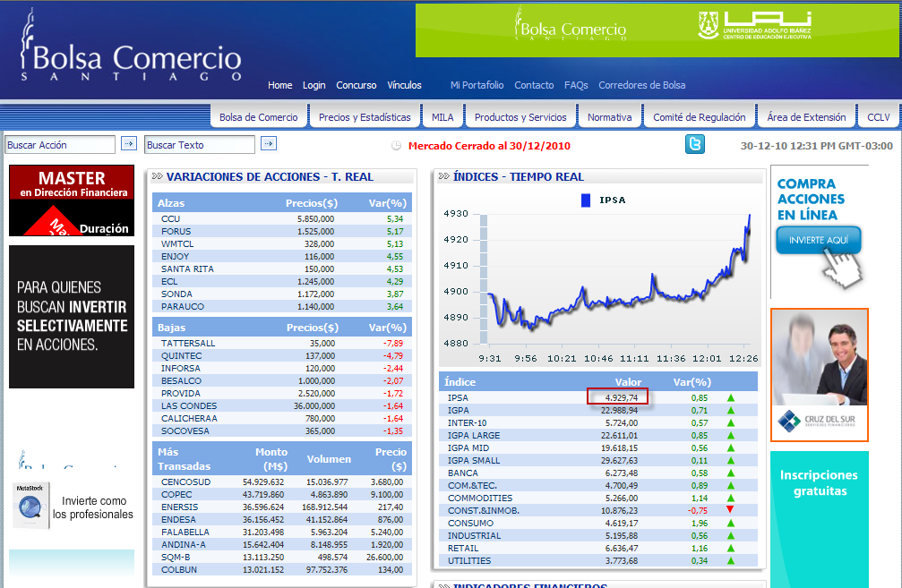Click the Buscar Acción search field
This screenshot has height=588, width=902.
[x=60, y=145]
